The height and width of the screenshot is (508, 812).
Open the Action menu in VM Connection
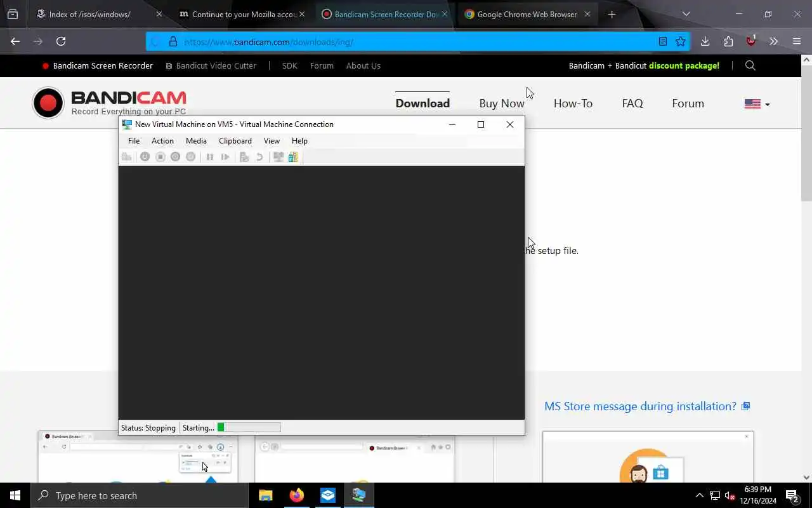pos(162,141)
